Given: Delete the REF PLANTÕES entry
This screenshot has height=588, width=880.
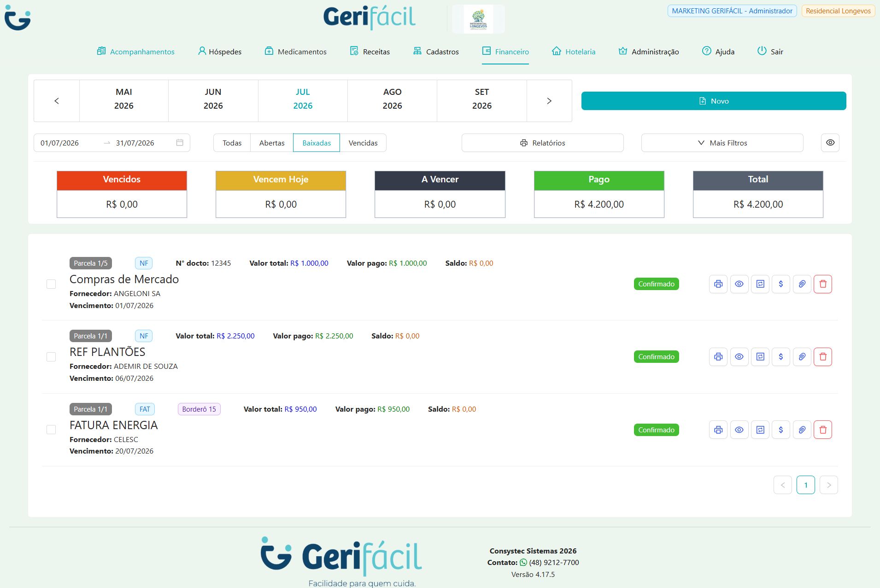Looking at the screenshot, I should (823, 357).
